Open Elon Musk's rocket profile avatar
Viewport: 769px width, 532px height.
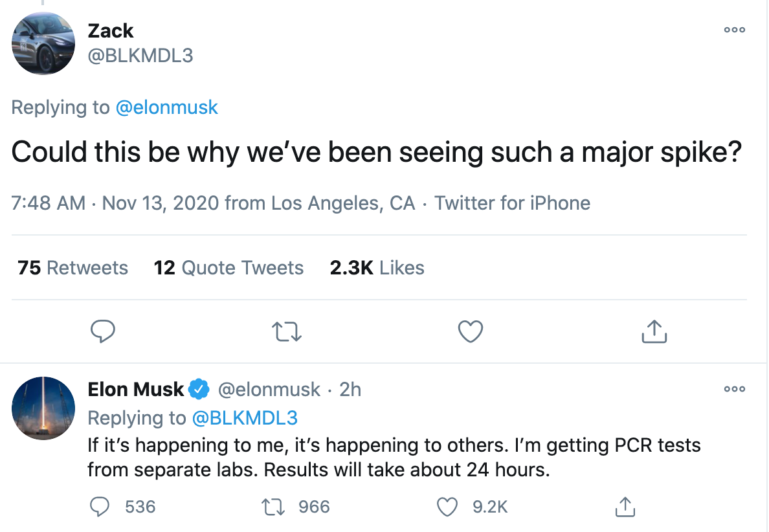click(x=44, y=408)
